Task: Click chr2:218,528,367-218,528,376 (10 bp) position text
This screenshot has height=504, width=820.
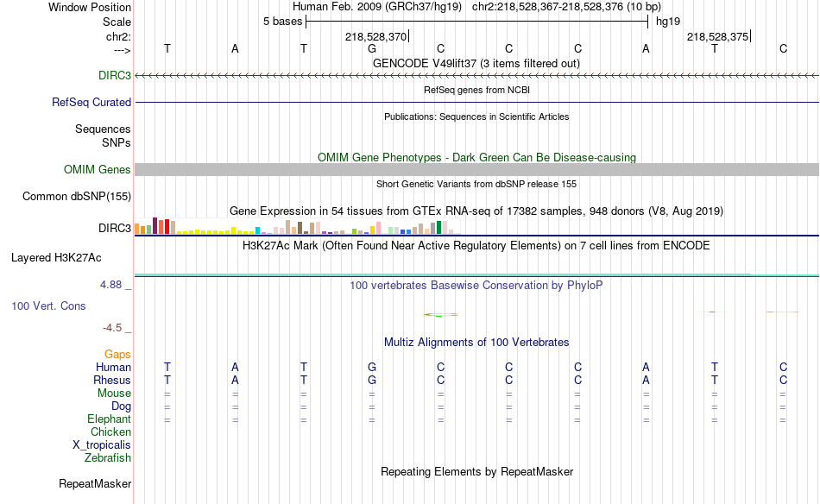Action: pos(566,7)
